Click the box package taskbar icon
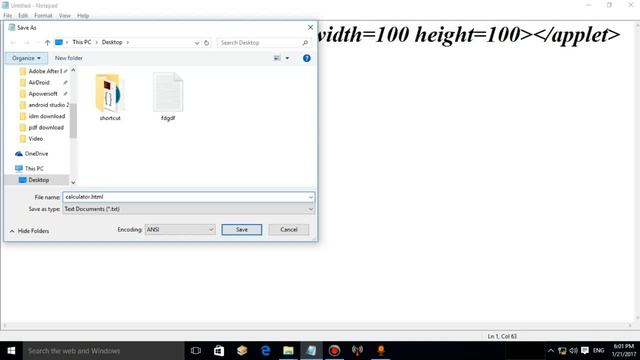 pyautogui.click(x=242, y=351)
